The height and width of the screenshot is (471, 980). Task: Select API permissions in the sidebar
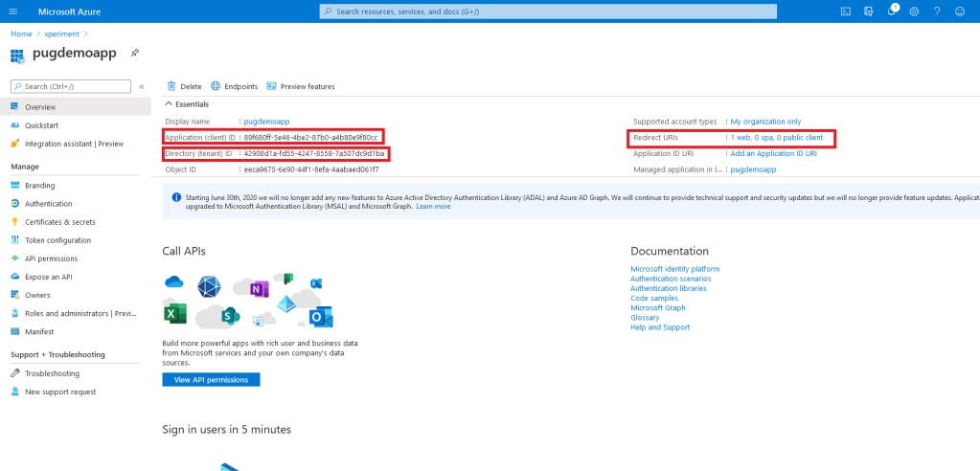[x=51, y=258]
